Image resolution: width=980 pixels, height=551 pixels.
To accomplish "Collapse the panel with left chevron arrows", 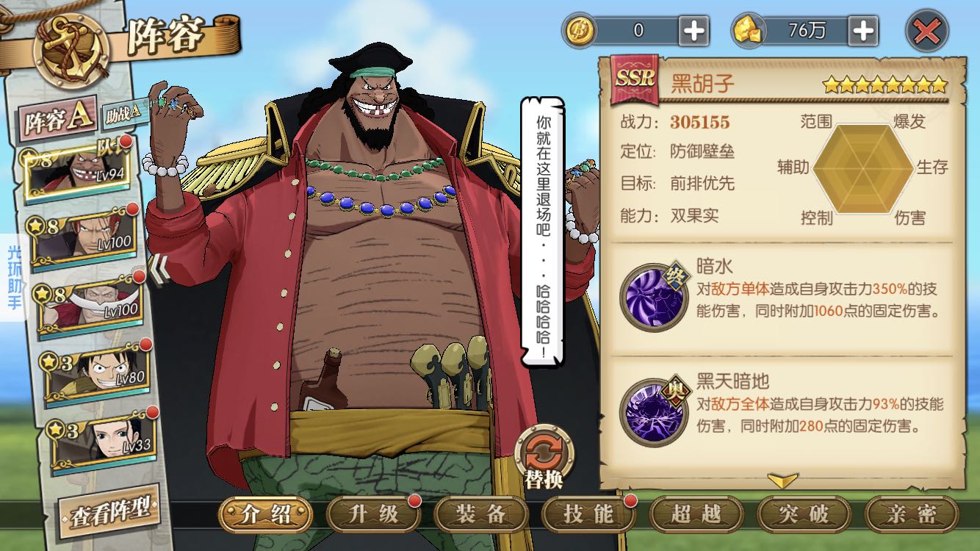I will 159,269.
